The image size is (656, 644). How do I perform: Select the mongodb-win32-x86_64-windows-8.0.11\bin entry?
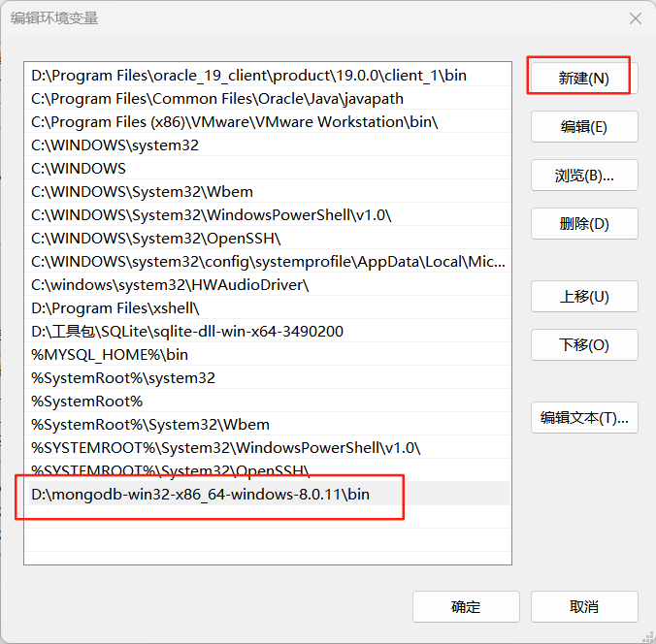tap(268, 495)
